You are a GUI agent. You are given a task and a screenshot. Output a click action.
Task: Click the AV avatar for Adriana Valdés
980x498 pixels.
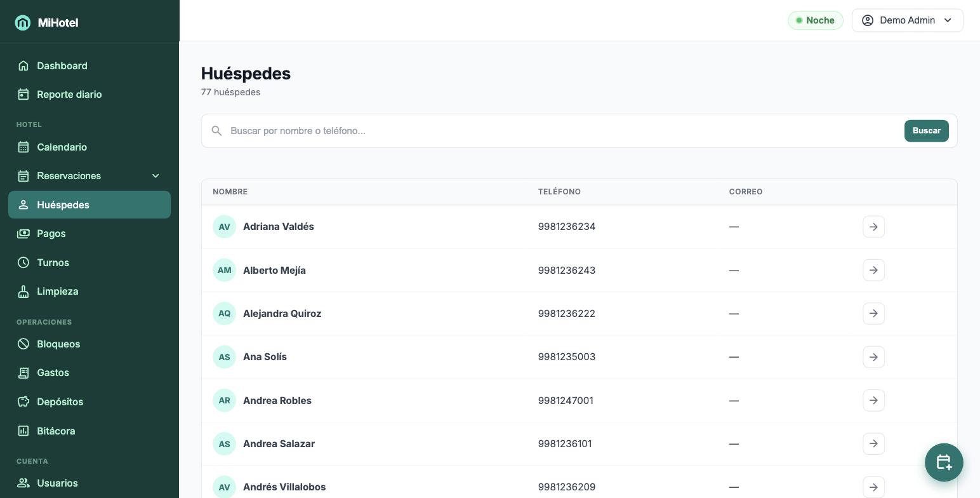pyautogui.click(x=224, y=227)
